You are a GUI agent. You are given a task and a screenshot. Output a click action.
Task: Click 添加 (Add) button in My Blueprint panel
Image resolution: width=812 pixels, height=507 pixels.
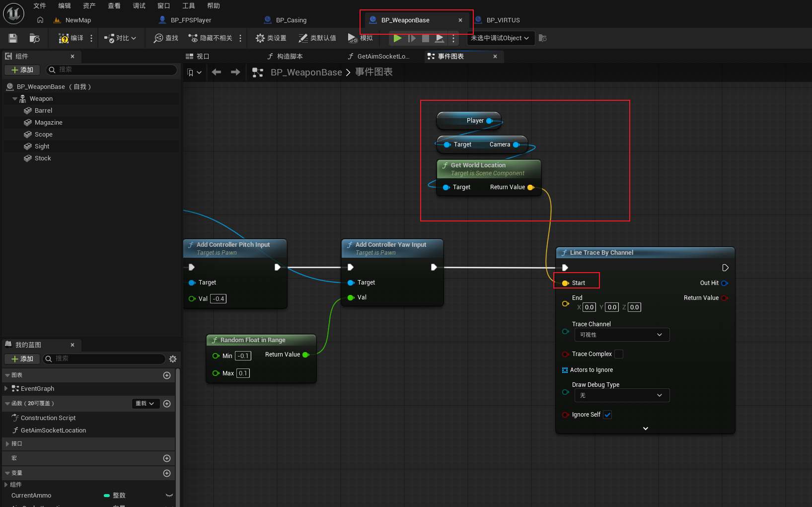[x=22, y=359]
